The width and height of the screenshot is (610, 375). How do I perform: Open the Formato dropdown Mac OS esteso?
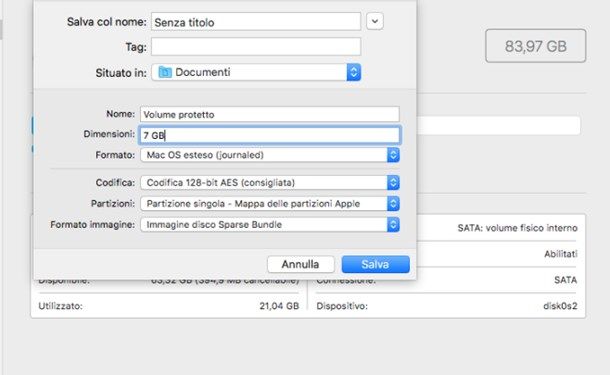pyautogui.click(x=270, y=155)
